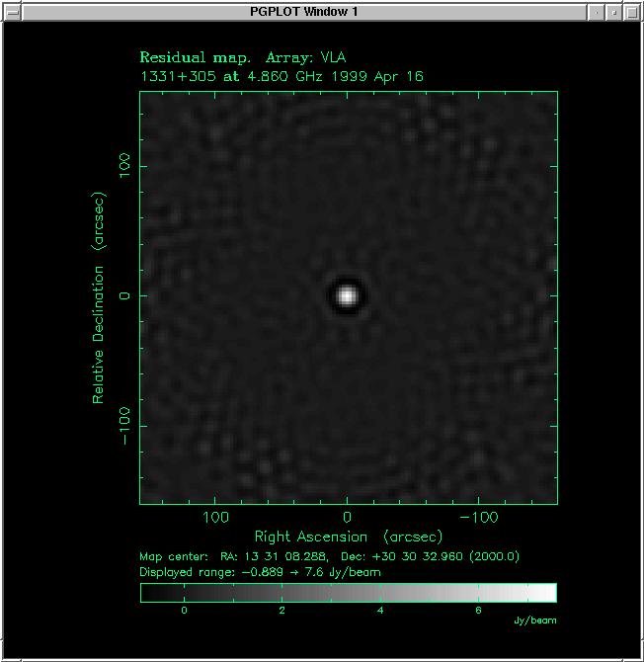The height and width of the screenshot is (662, 644).
Task: Click the 'Map center' coordinates text line
Action: pos(330,556)
